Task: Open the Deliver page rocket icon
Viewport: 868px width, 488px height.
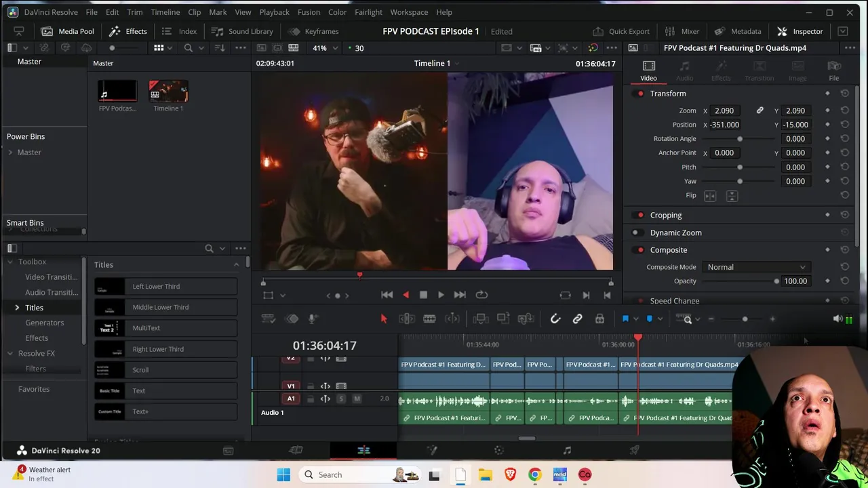Action: 635,450
